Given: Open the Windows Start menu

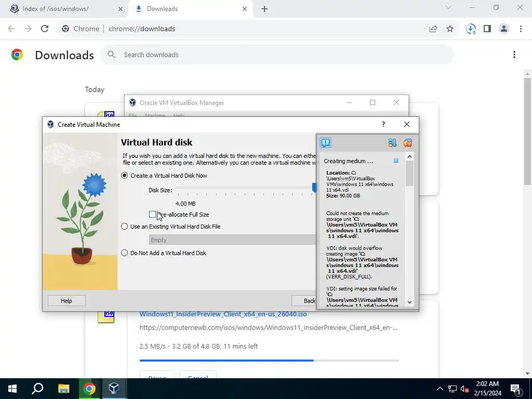Looking at the screenshot, I should click(12, 389).
